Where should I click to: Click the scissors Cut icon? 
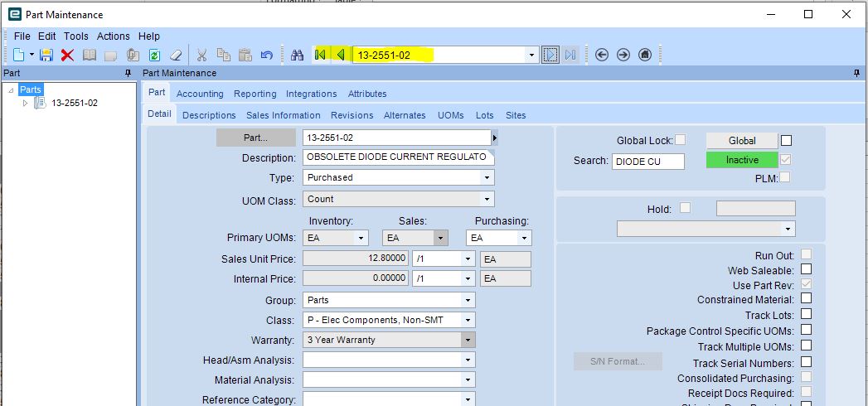[201, 55]
